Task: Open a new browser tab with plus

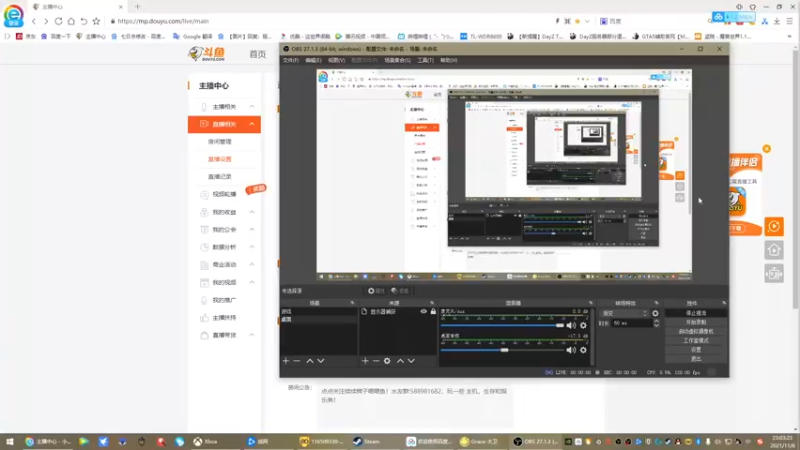Action: click(x=137, y=7)
